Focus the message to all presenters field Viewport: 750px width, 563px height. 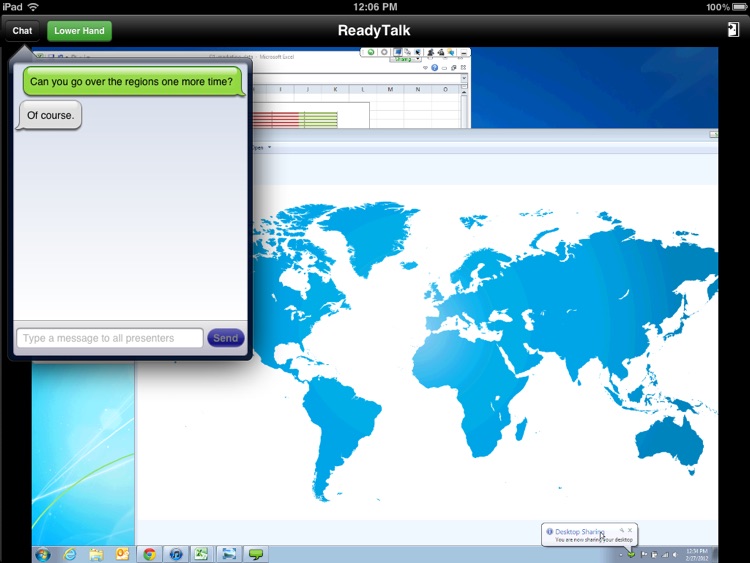click(x=110, y=338)
